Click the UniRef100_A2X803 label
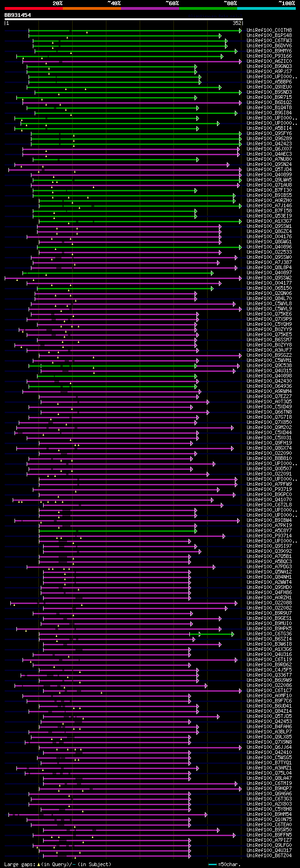 pyautogui.click(x=269, y=804)
